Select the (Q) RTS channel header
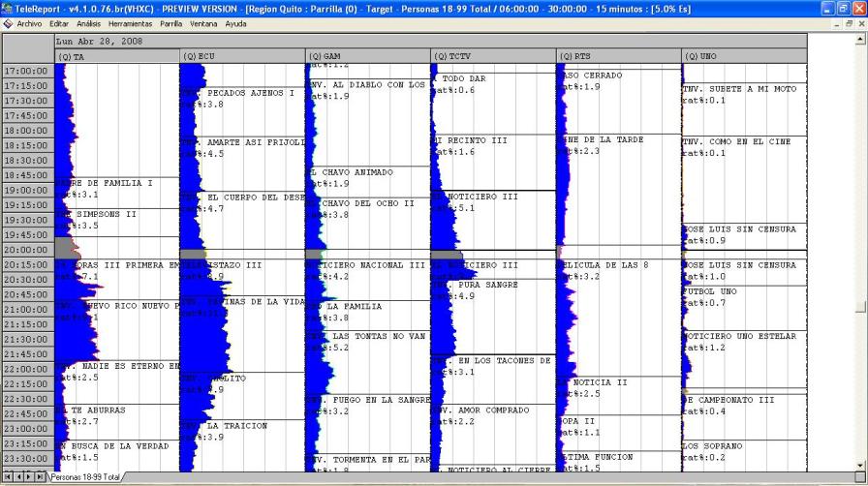Screen dimensions: 868x486 (619, 56)
